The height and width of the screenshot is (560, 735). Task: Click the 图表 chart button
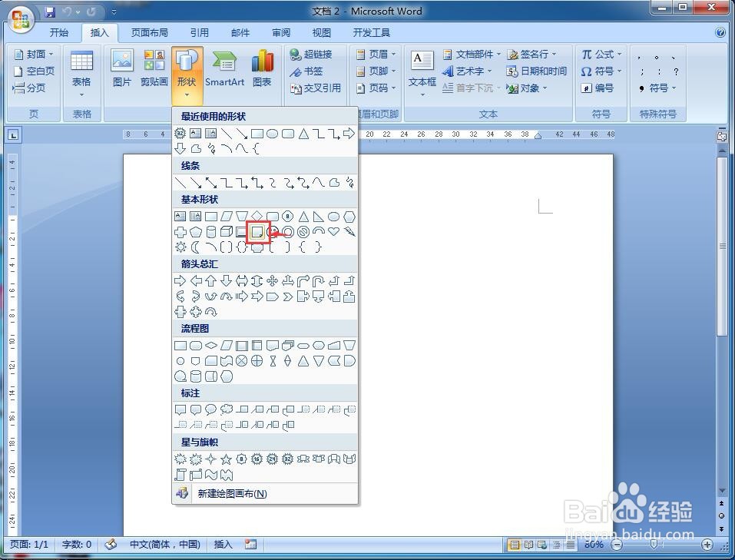pos(262,69)
